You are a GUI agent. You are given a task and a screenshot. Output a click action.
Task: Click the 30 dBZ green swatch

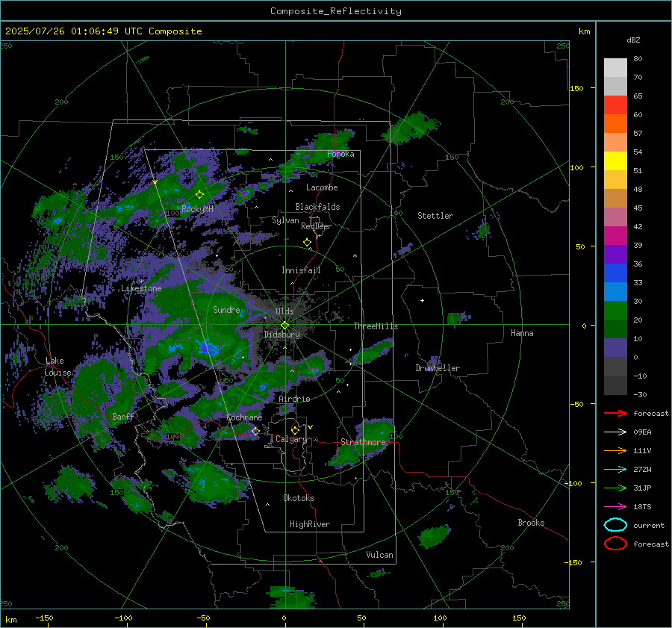click(615, 311)
